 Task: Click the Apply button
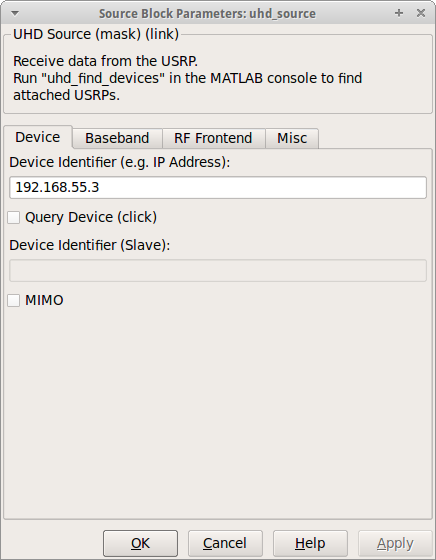[395, 543]
